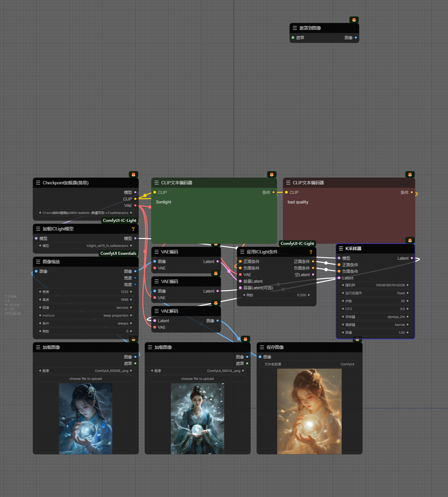Click the bad quality prompt text area

[x=349, y=220]
